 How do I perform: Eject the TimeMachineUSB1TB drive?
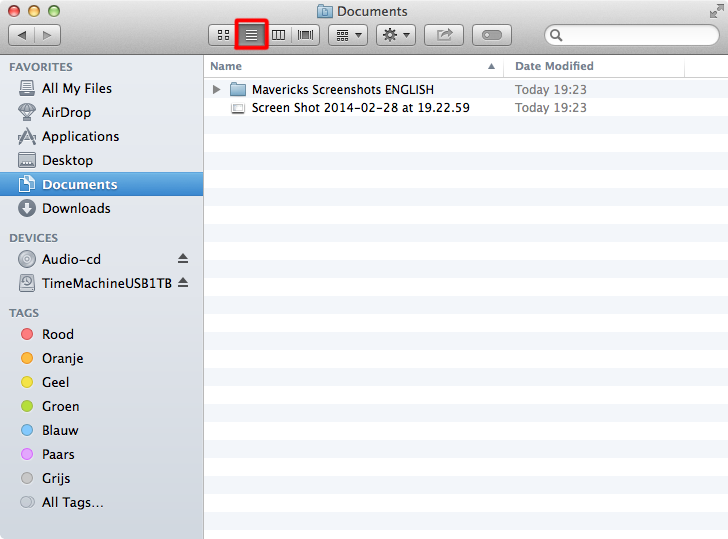[183, 283]
